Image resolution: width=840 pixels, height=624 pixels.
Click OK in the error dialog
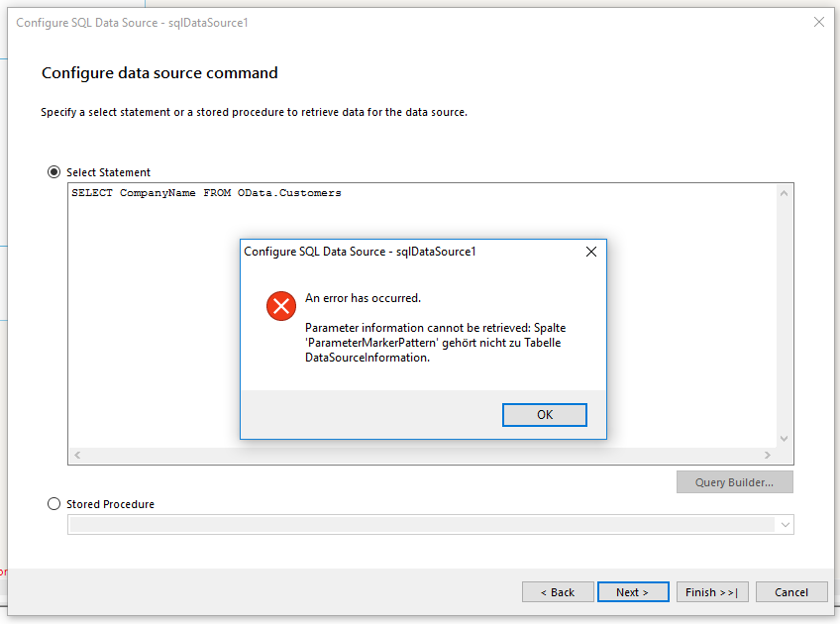tap(544, 415)
